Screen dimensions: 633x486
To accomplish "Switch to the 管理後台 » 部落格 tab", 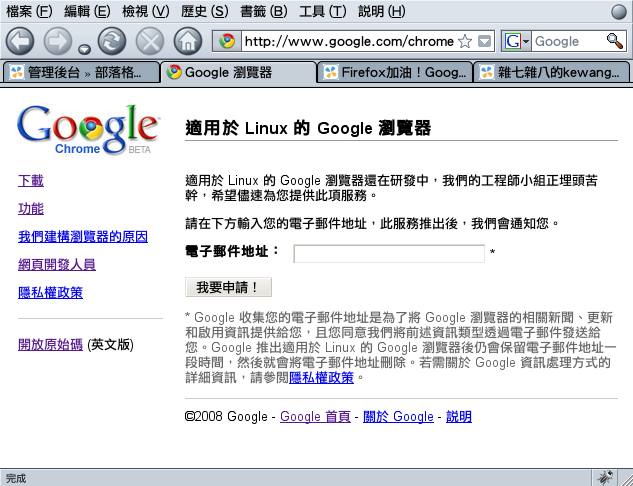I will tap(81, 73).
